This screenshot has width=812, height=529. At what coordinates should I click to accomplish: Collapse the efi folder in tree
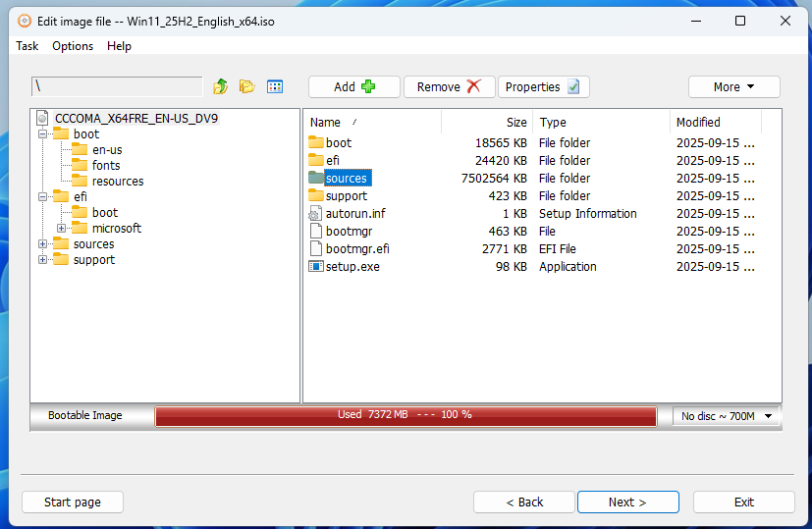click(x=42, y=196)
